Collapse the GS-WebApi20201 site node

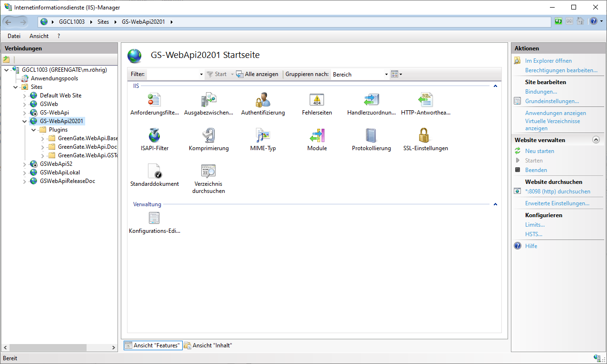coord(25,121)
